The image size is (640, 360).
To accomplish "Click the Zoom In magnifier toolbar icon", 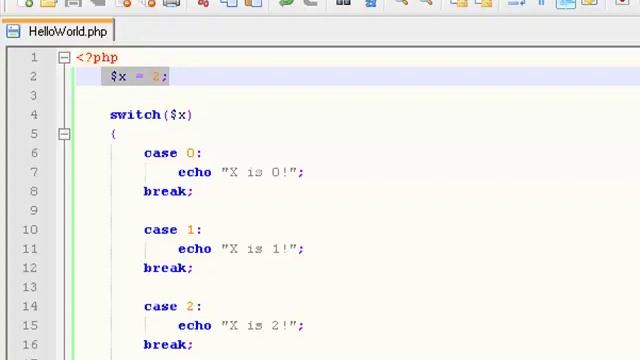I will [x=402, y=3].
